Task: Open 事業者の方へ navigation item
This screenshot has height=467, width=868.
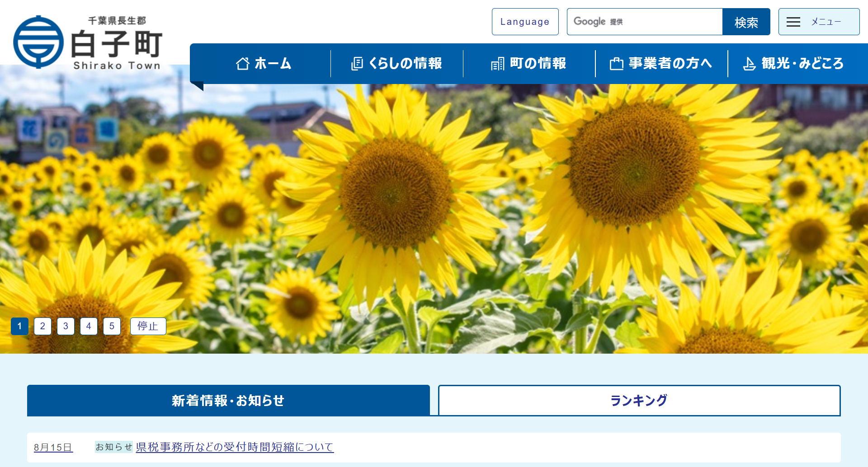Action: [x=662, y=64]
